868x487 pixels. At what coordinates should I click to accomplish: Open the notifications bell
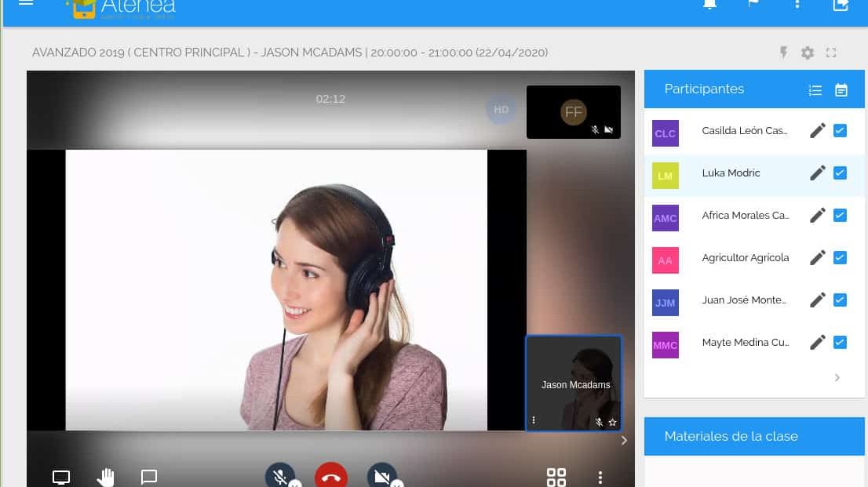point(709,4)
